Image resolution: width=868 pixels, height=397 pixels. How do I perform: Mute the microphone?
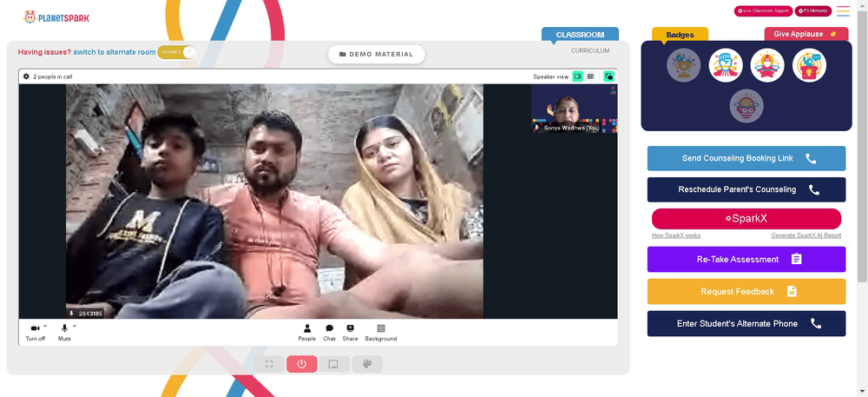tap(64, 332)
